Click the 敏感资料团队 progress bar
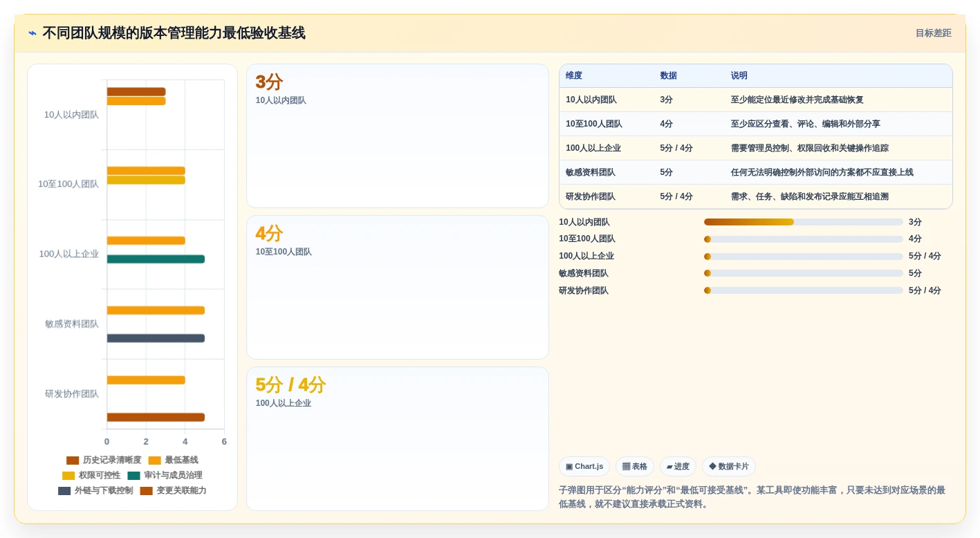 (804, 274)
